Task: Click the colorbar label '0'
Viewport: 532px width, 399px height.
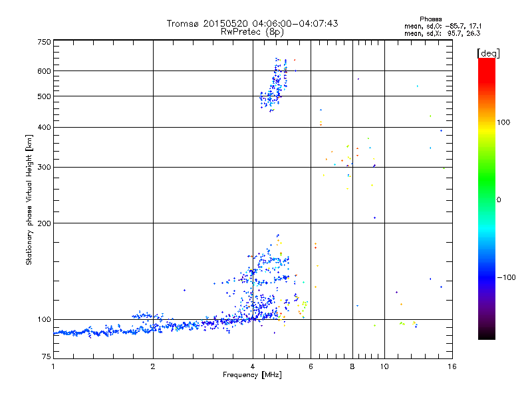Action: [x=498, y=199]
